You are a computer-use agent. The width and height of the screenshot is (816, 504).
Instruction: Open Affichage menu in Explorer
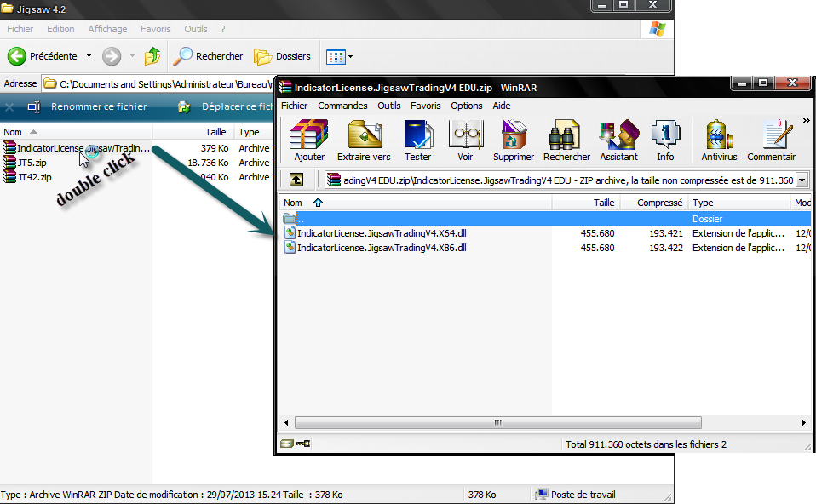pyautogui.click(x=107, y=29)
